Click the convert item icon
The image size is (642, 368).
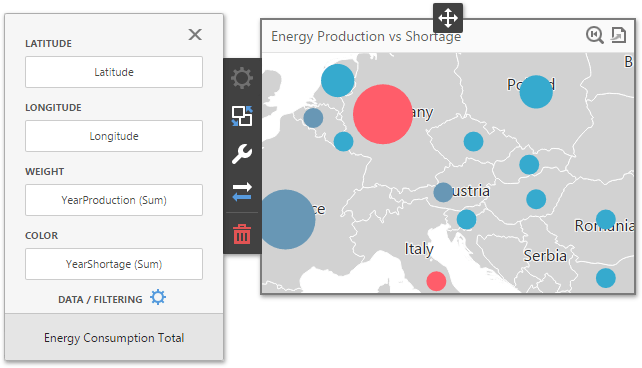242,116
